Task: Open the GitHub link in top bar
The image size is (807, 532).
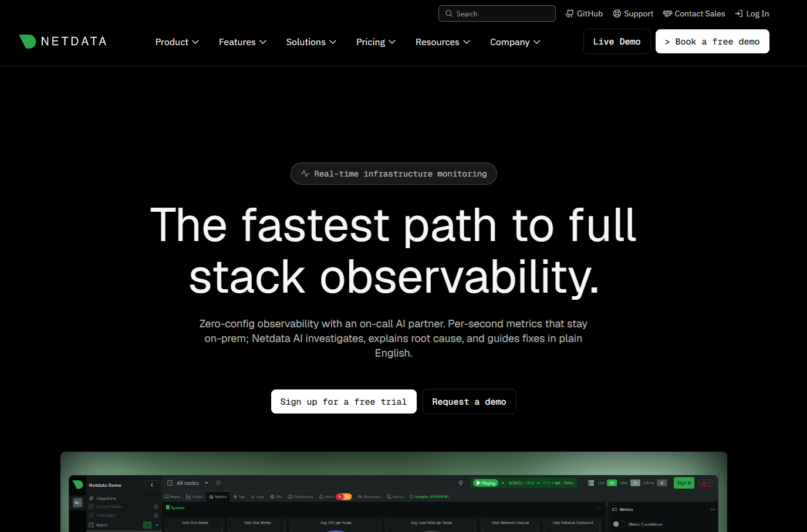Action: tap(584, 13)
